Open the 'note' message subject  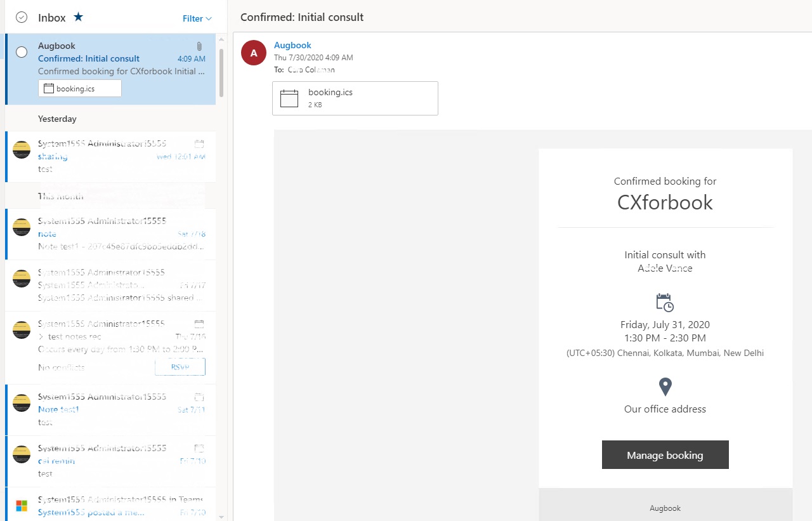47,234
